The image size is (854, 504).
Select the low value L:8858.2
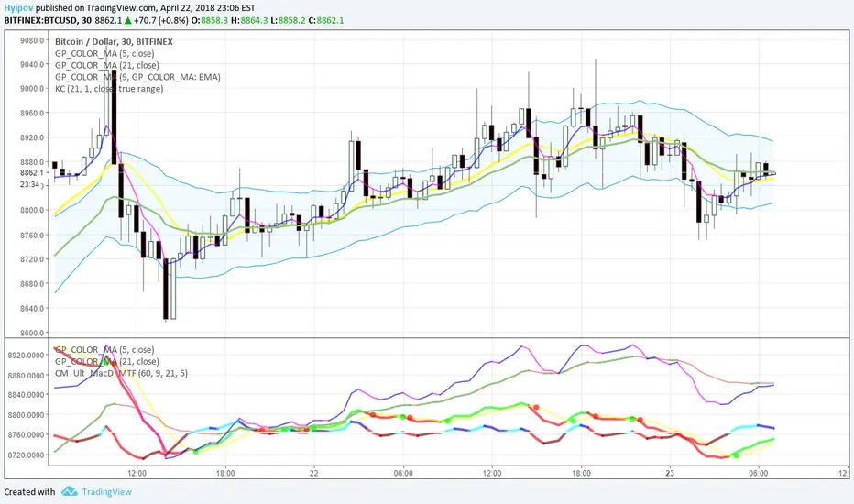tap(288, 20)
